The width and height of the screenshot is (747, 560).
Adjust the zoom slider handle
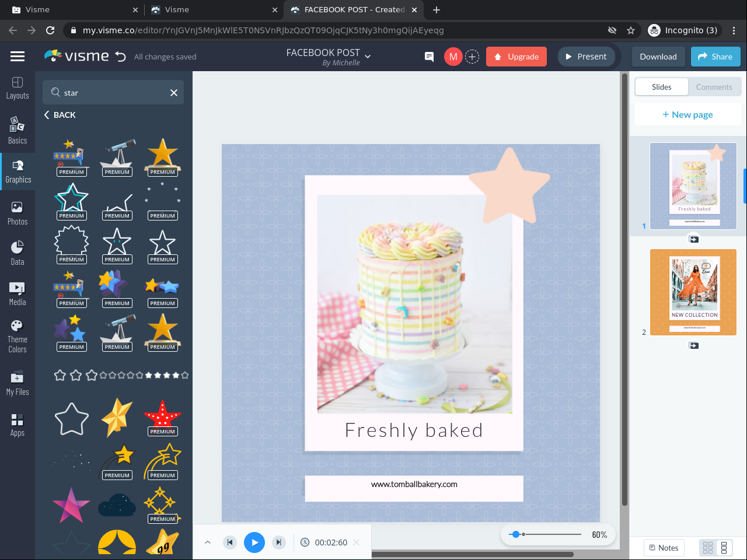(515, 534)
